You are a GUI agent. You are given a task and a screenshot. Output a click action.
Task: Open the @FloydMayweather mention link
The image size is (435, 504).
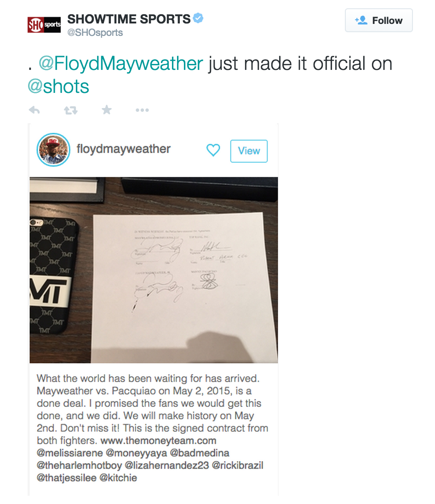pyautogui.click(x=121, y=63)
